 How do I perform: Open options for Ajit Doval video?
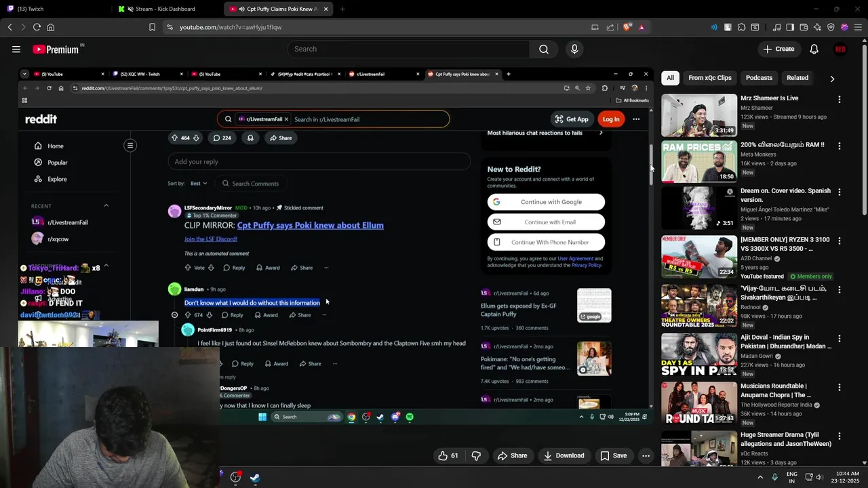pyautogui.click(x=839, y=338)
